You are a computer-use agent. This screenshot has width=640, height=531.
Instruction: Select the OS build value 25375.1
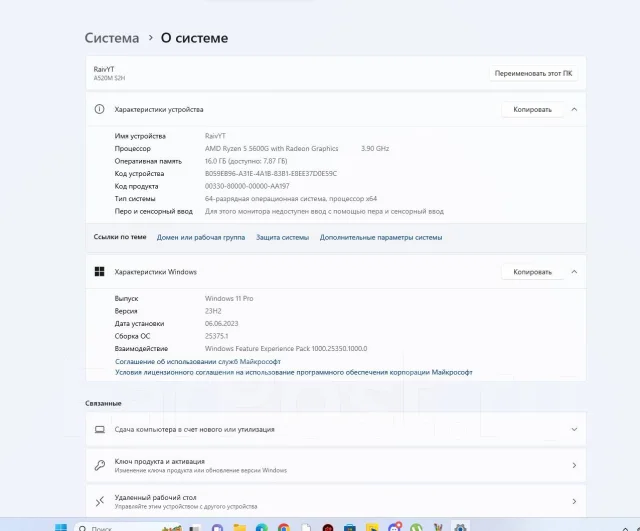pyautogui.click(x=216, y=336)
